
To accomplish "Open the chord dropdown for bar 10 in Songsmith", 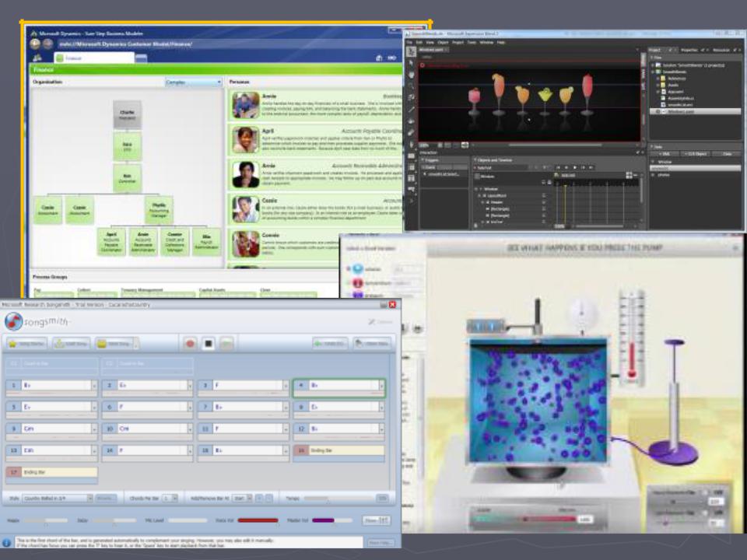I will pos(190,429).
